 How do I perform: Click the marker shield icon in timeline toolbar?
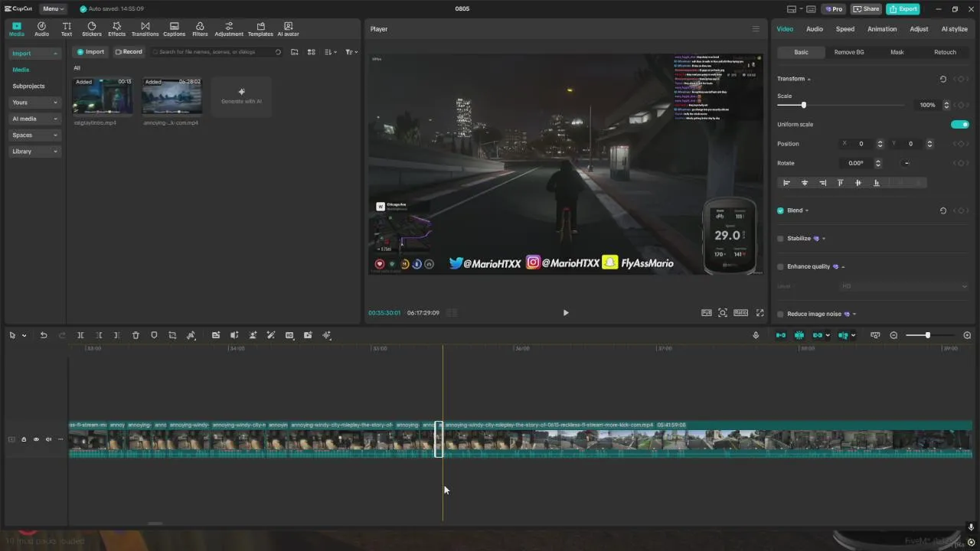coord(154,335)
